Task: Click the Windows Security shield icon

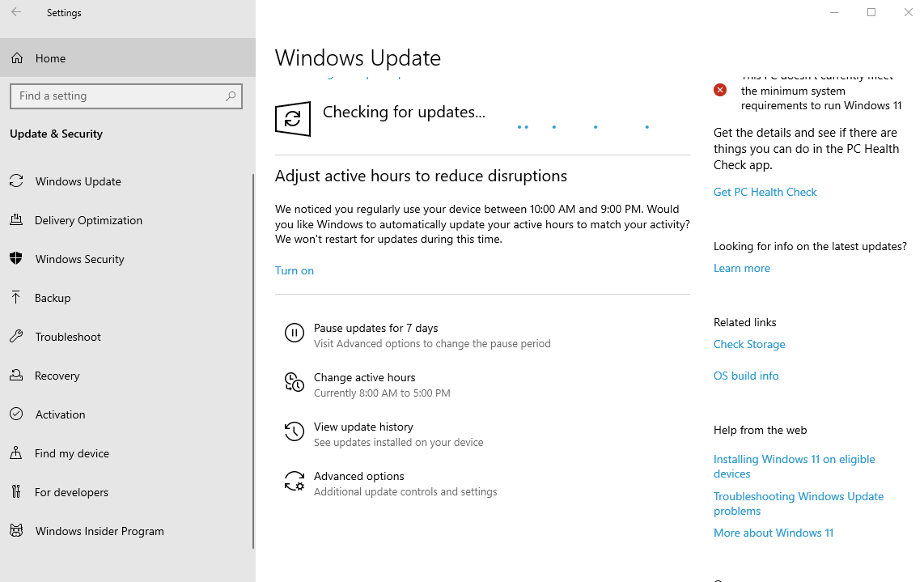Action: (x=16, y=259)
